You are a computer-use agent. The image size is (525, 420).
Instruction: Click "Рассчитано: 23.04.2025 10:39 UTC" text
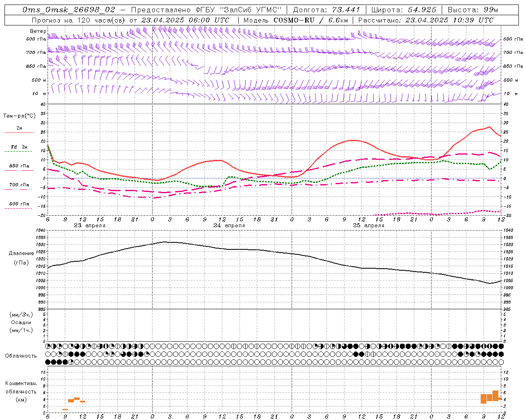click(x=426, y=20)
